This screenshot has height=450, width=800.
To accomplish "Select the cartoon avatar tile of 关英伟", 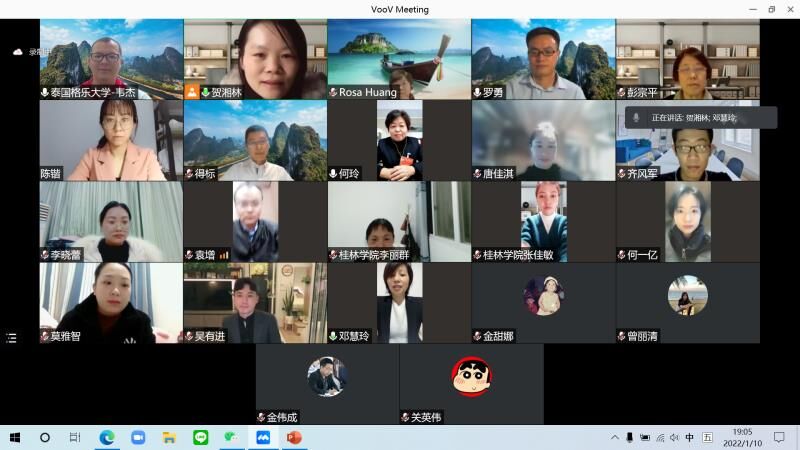I will pyautogui.click(x=471, y=377).
